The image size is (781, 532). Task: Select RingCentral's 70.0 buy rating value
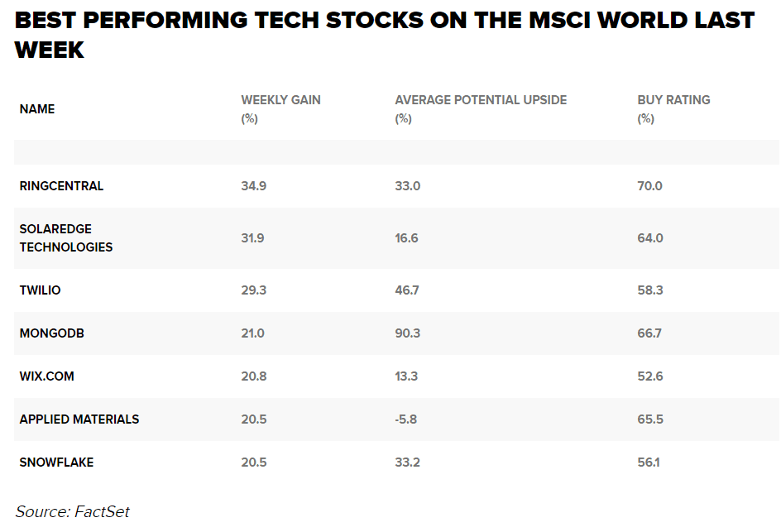coord(650,186)
